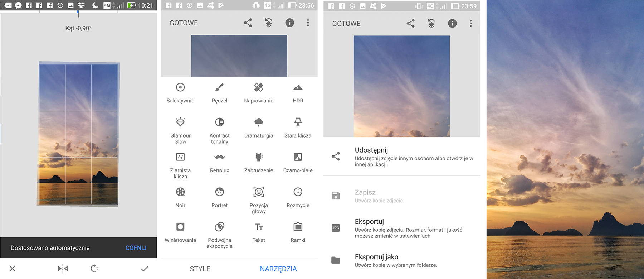Choose the disabled Zapisz option
Viewport: 644px width, 279px height.
pos(402,196)
